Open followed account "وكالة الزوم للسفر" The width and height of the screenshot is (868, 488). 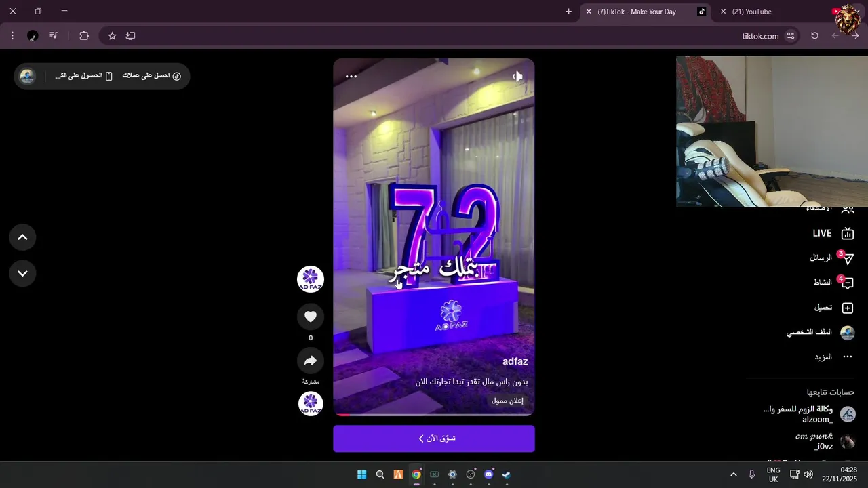[809, 414]
